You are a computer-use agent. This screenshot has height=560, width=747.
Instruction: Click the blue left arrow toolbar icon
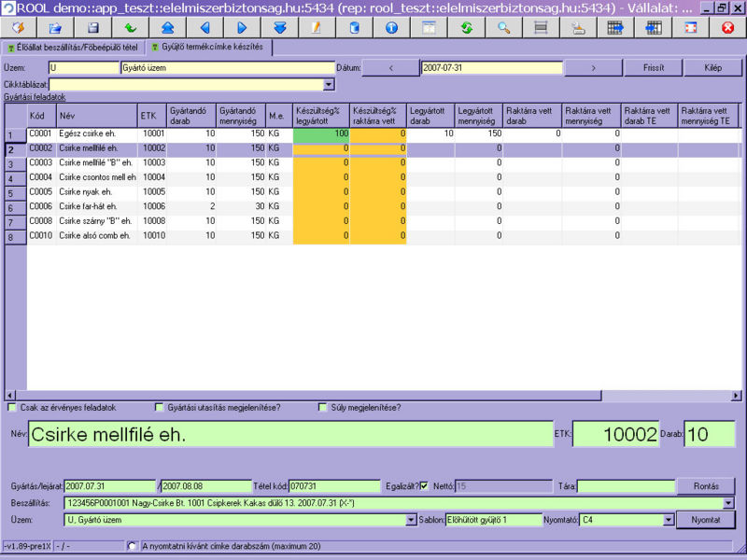tap(204, 27)
